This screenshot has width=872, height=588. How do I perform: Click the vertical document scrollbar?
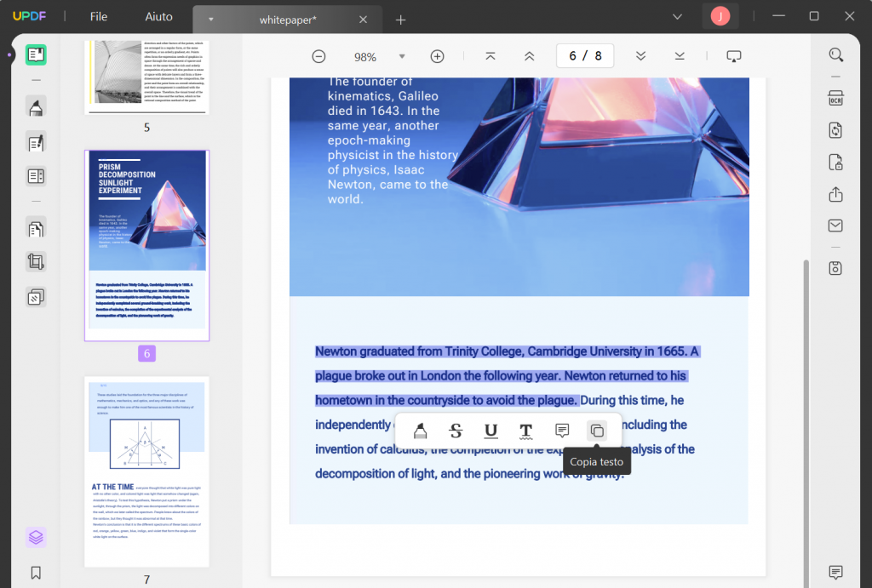(806, 422)
